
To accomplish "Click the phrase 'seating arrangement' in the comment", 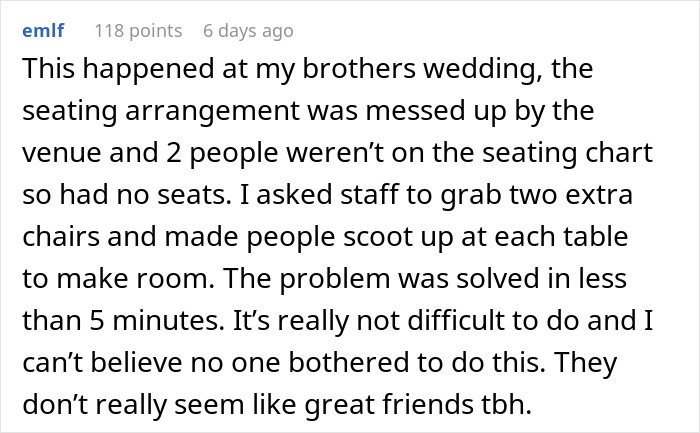I will pos(161,111).
